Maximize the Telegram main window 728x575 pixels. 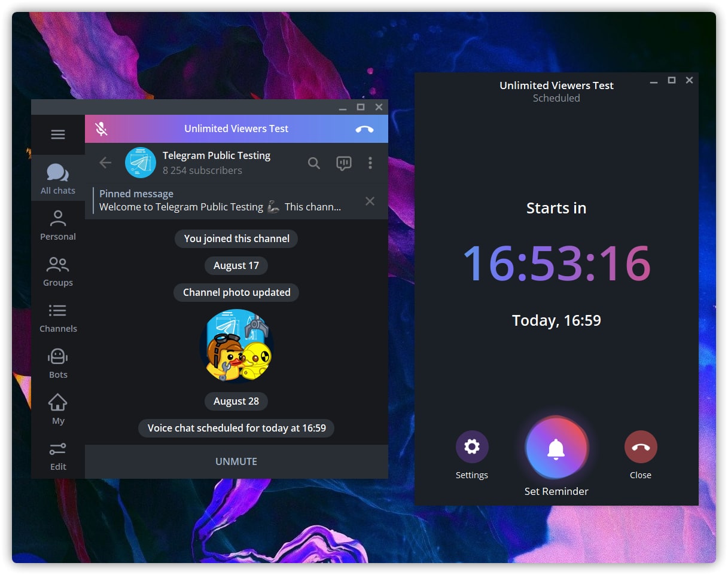click(361, 107)
